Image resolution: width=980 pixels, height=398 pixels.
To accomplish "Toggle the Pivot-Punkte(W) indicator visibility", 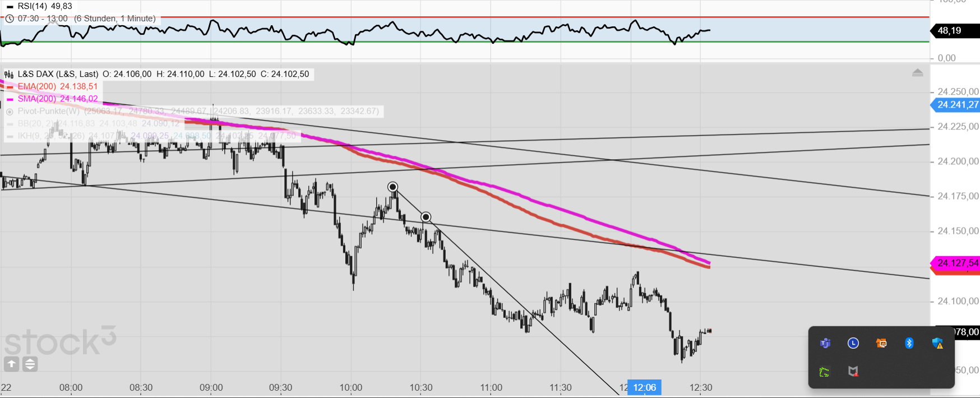I will (9, 111).
